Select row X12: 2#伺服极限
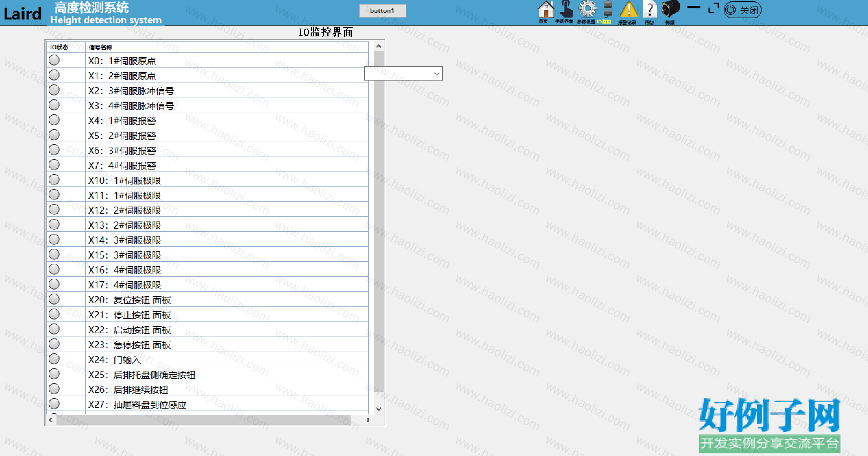 (x=207, y=209)
